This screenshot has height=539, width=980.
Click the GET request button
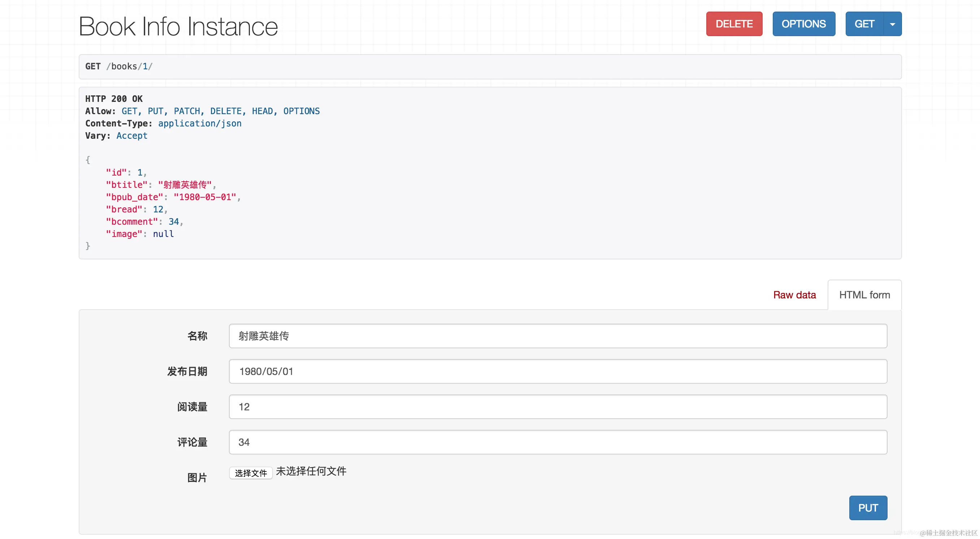point(864,24)
